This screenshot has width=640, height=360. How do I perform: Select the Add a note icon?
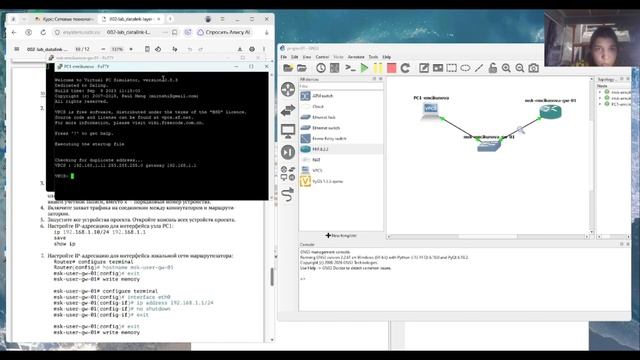coord(424,68)
